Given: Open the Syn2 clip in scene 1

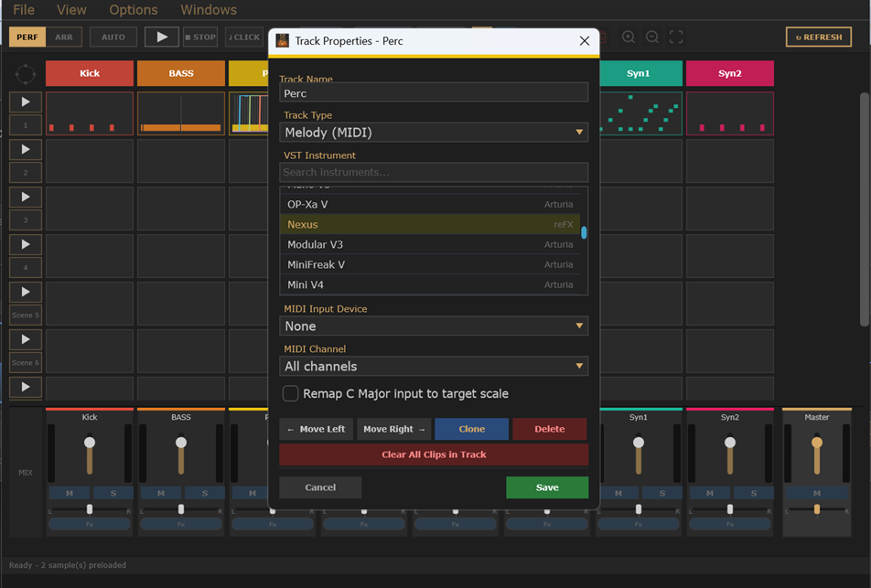Looking at the screenshot, I should point(730,113).
